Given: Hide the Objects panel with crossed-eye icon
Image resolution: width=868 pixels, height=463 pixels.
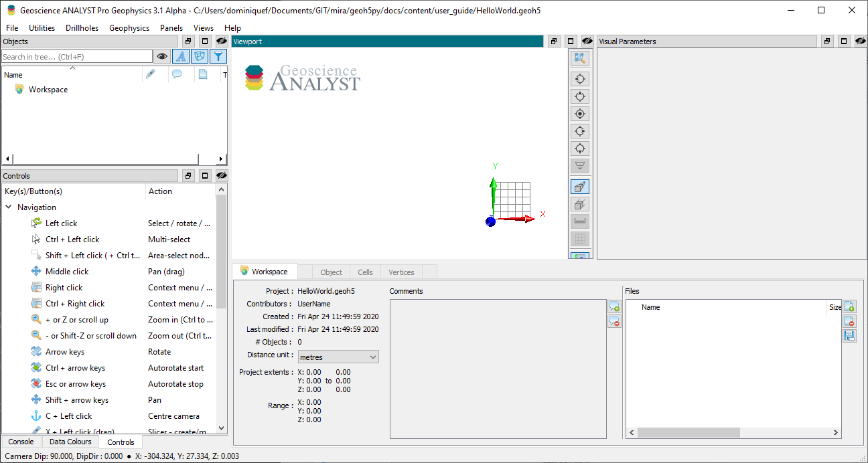Looking at the screenshot, I should (x=221, y=41).
